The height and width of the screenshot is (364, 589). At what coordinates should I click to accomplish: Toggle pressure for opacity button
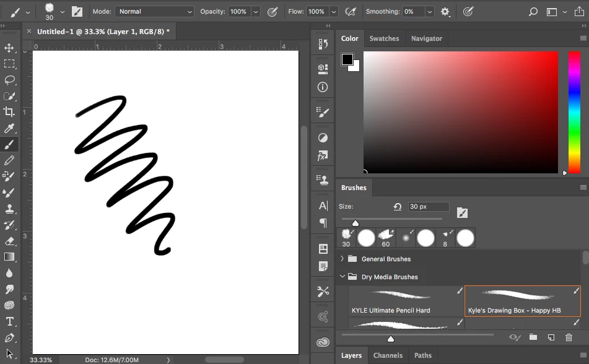coord(273,12)
